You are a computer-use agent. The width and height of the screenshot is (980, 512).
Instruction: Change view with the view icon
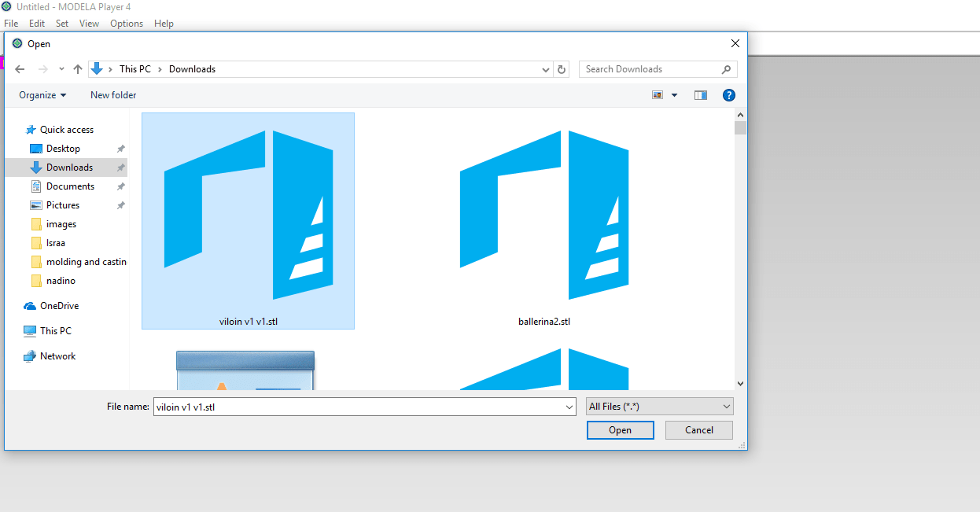point(658,95)
